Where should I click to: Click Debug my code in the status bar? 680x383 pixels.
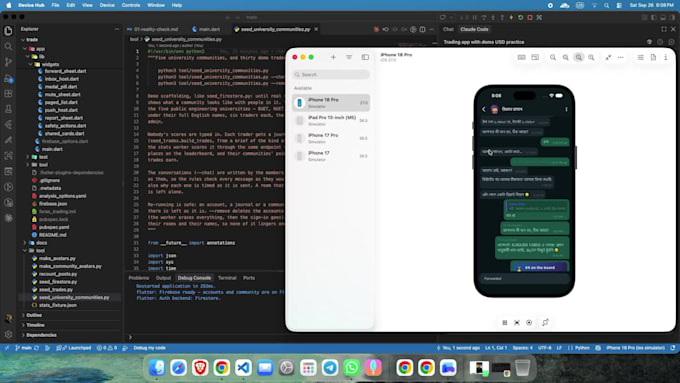pos(149,348)
